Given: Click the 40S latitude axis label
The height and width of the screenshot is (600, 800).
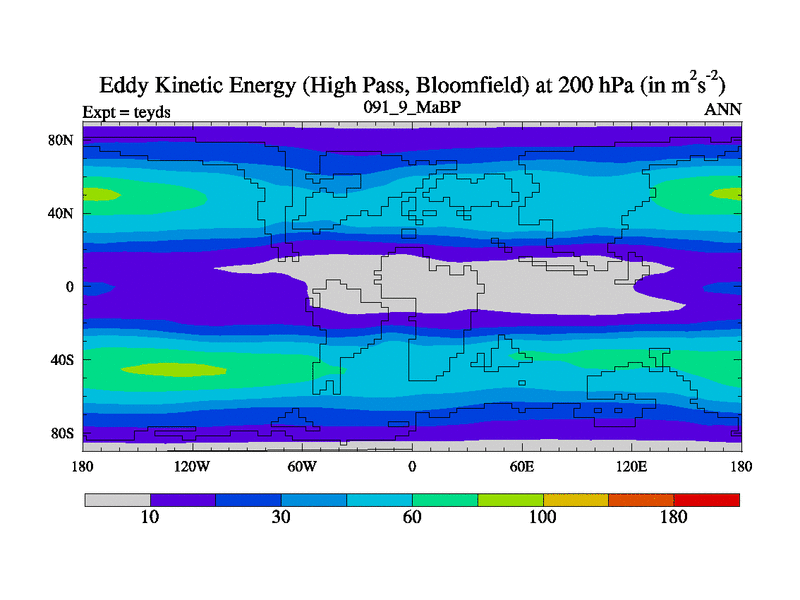Looking at the screenshot, I should pos(62,359).
